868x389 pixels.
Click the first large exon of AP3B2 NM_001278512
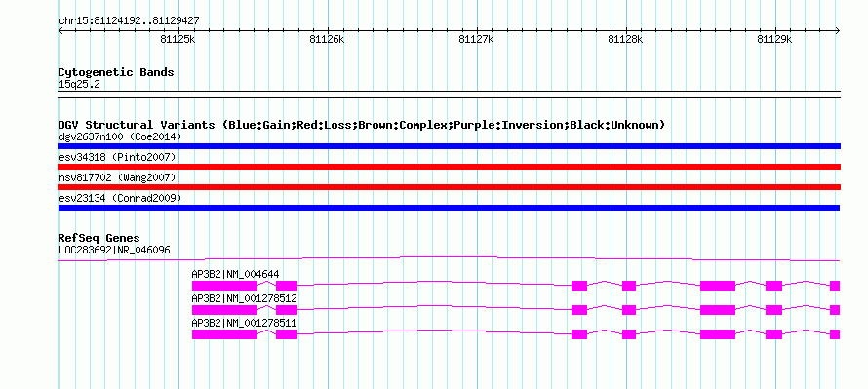[x=224, y=310]
